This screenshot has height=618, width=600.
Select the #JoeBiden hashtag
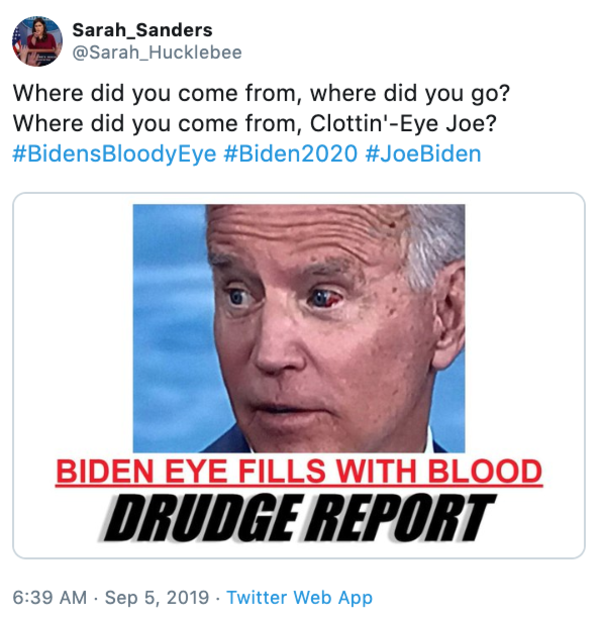423,154
